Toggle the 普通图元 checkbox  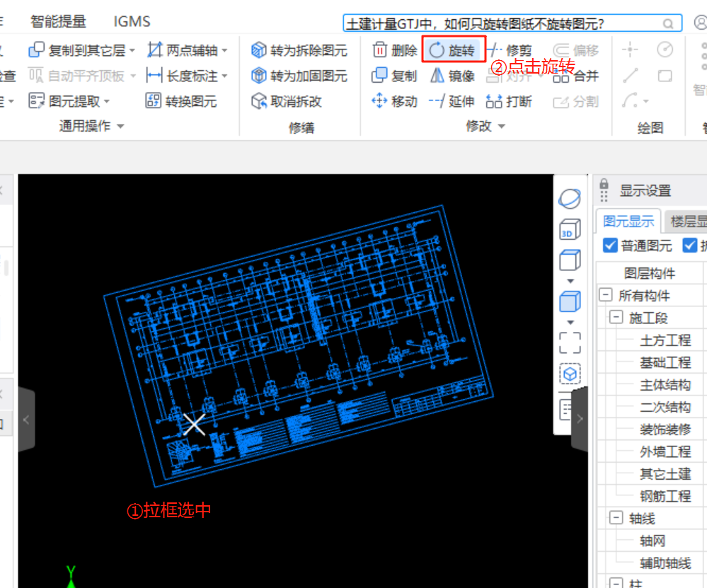(609, 246)
